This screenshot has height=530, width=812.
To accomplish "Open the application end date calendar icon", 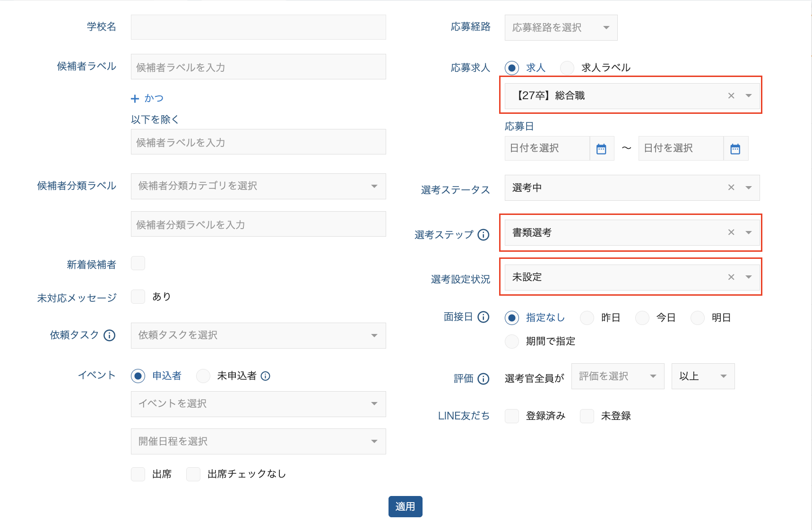I will pyautogui.click(x=735, y=149).
